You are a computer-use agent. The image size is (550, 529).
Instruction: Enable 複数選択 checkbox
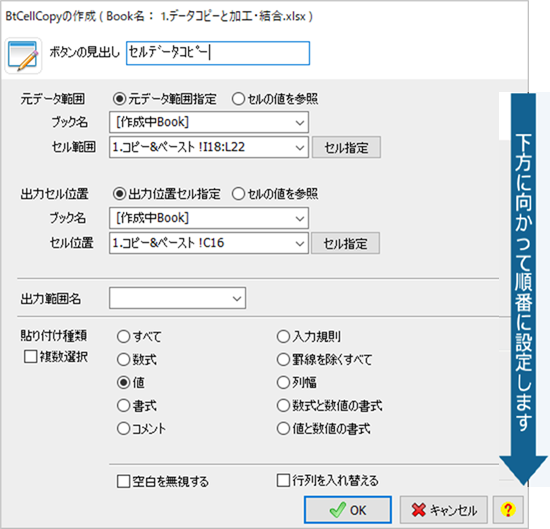pyautogui.click(x=31, y=357)
